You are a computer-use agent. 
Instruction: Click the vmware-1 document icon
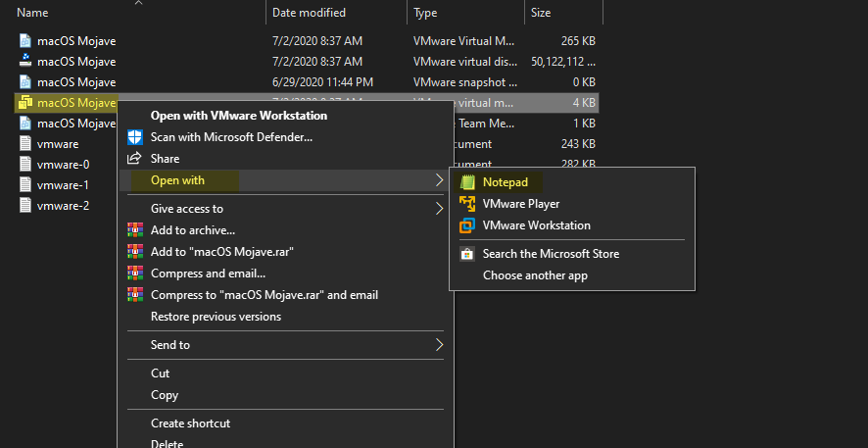25,185
